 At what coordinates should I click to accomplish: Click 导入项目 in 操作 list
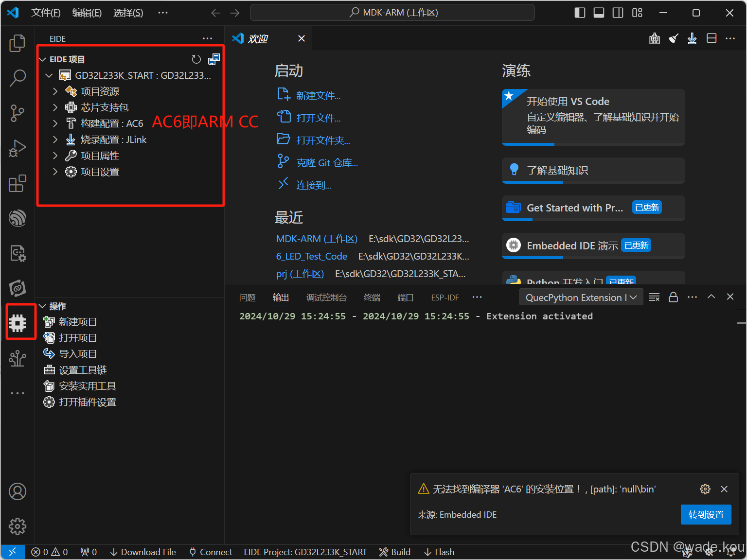(x=78, y=354)
